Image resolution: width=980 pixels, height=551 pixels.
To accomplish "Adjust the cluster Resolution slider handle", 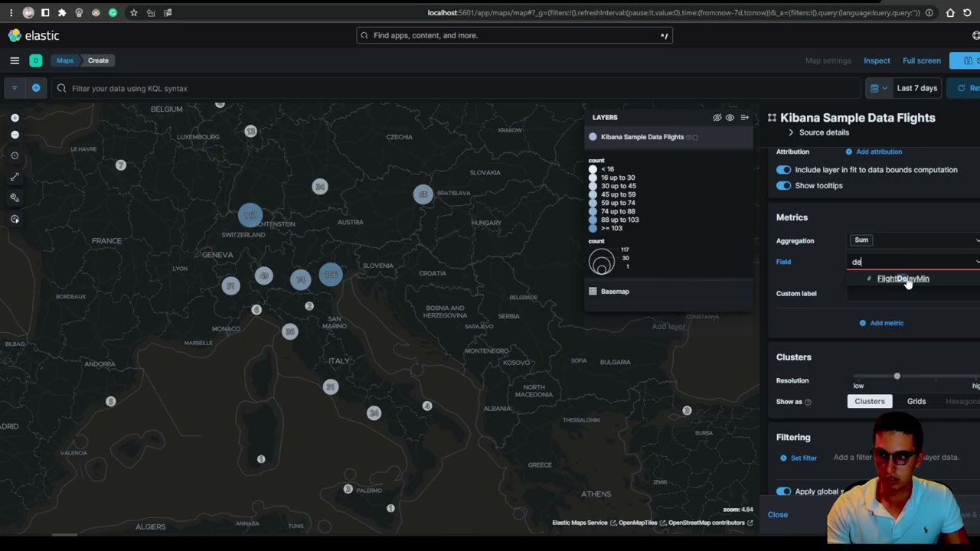I will (x=897, y=376).
